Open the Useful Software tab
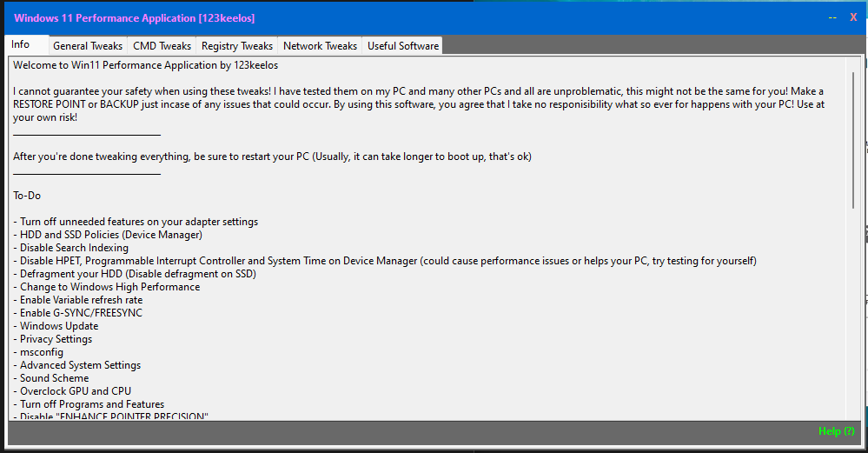 pos(403,46)
